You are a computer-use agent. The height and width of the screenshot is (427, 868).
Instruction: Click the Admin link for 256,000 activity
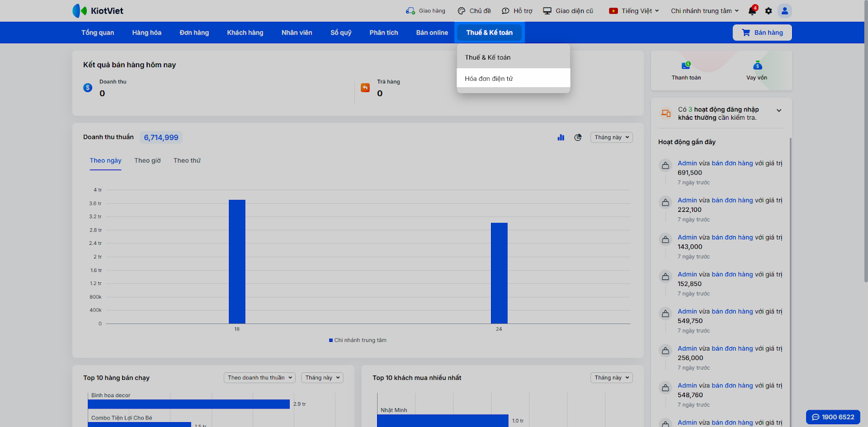(x=687, y=348)
